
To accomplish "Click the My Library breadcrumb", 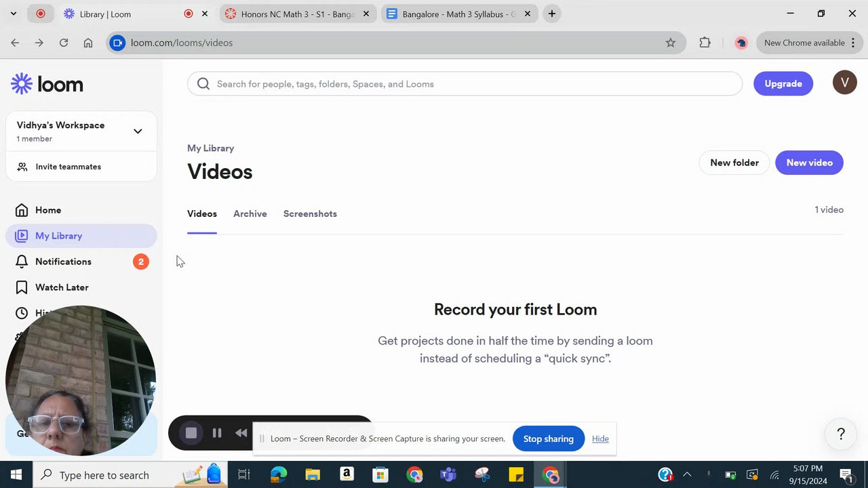I will click(x=211, y=148).
